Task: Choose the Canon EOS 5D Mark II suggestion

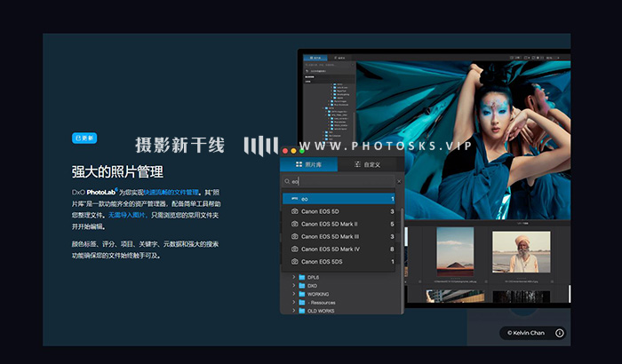Action: (339, 224)
